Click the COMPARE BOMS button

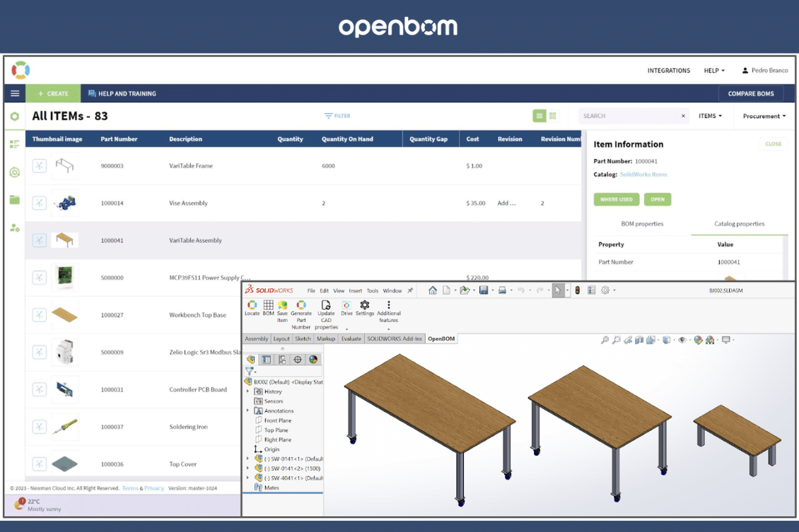pos(751,94)
